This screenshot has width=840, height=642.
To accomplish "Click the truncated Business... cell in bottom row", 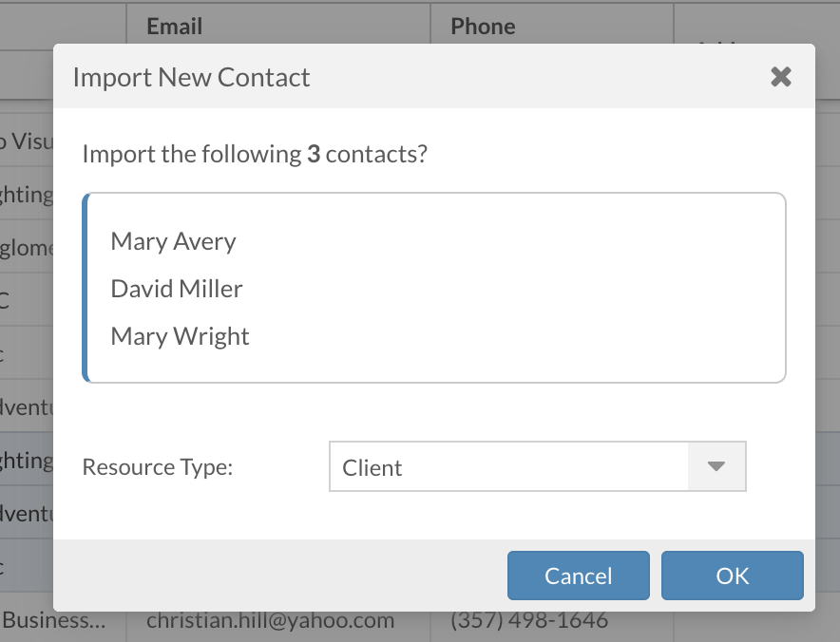I will point(63,621).
